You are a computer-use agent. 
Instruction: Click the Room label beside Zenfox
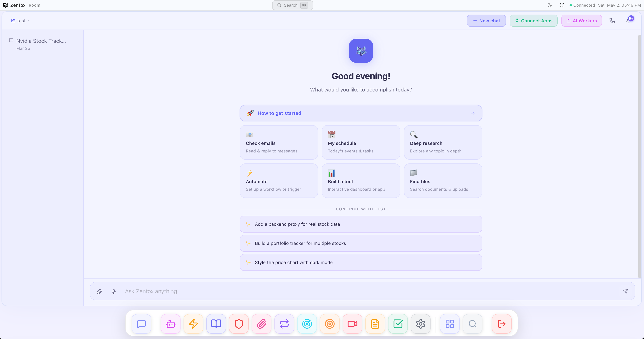point(34,5)
